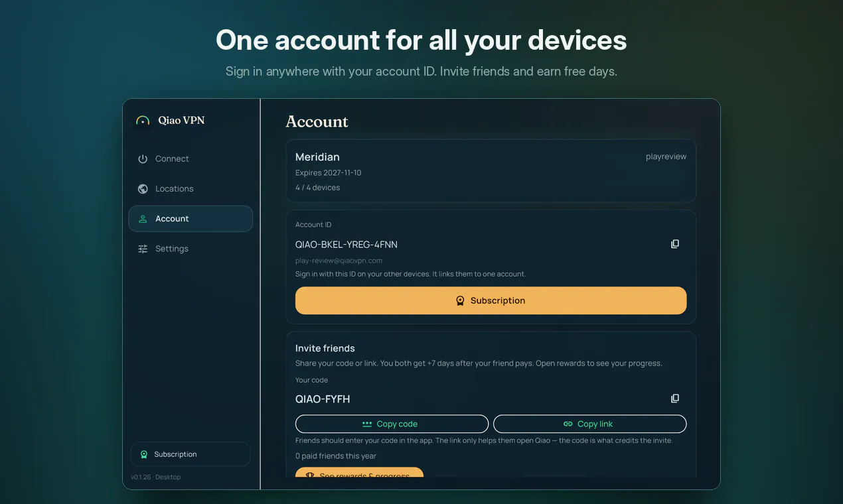Copy invite code QIAO-FYFH using copy icon
The image size is (843, 504).
675,399
